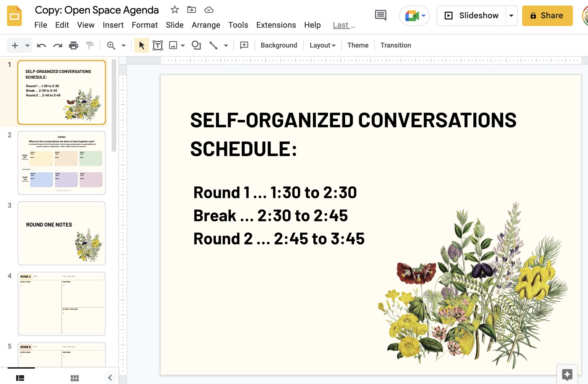Open the Edit menu

62,25
